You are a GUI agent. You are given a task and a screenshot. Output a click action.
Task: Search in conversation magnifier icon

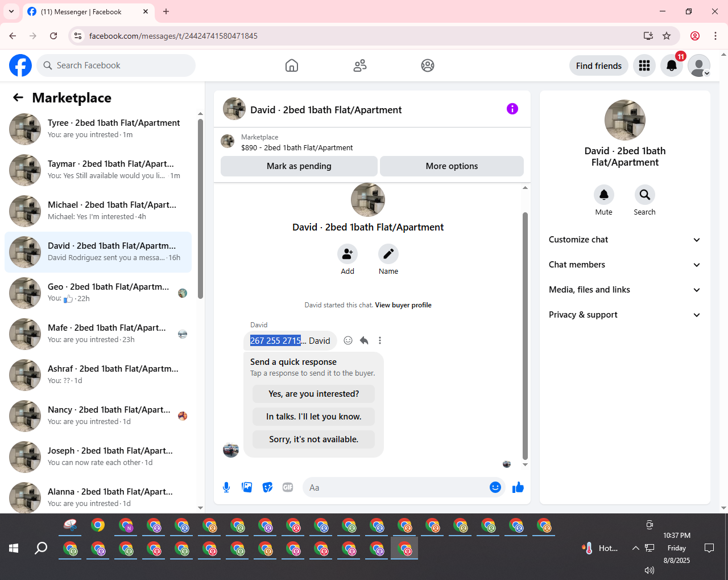645,195
